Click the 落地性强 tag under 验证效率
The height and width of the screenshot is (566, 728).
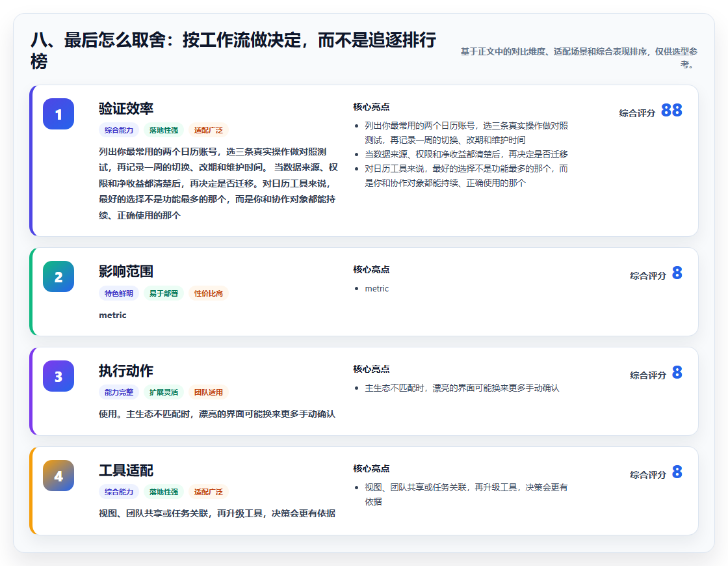pyautogui.click(x=163, y=130)
